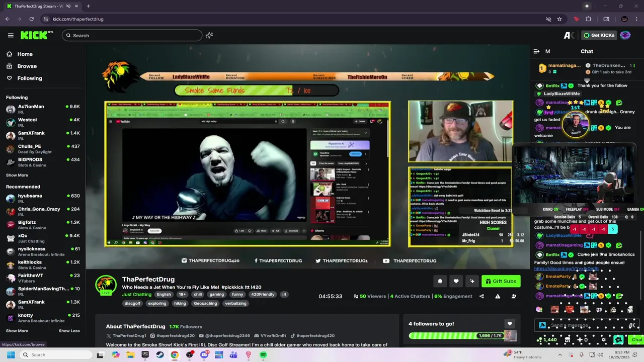Open the AK icon in Kick header

point(569,35)
